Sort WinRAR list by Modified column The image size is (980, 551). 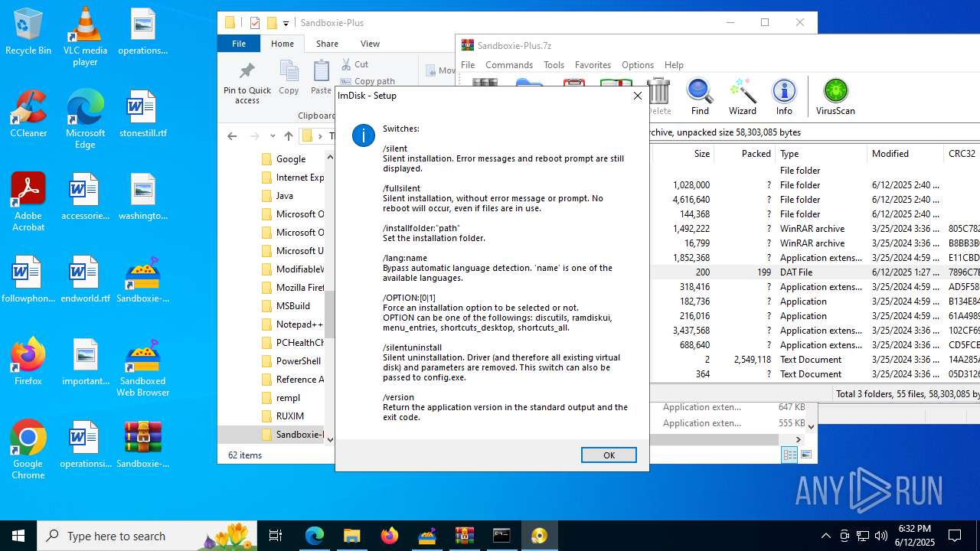(x=905, y=153)
